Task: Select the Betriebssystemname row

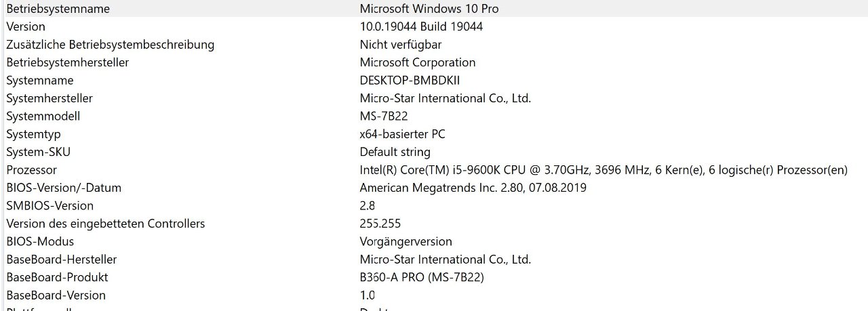Action: (434, 9)
